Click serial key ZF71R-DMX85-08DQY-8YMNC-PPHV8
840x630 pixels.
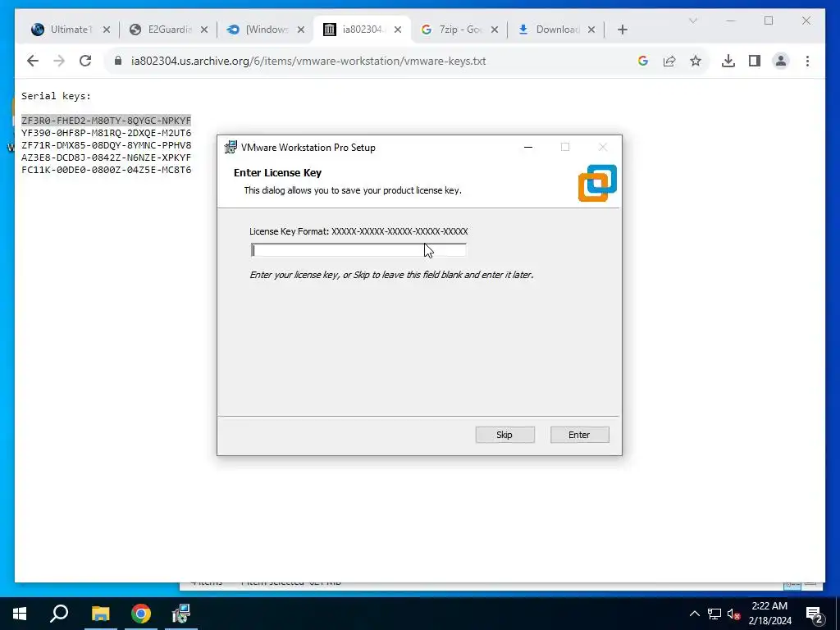tap(106, 145)
